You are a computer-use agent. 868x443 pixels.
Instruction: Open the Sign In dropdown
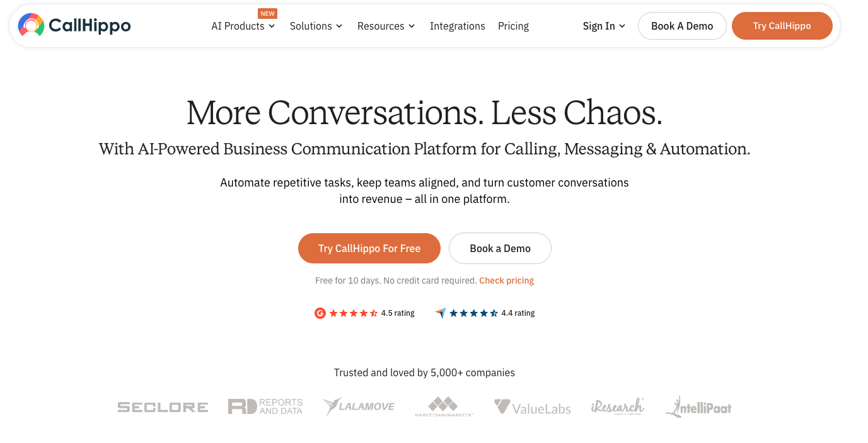pyautogui.click(x=604, y=26)
